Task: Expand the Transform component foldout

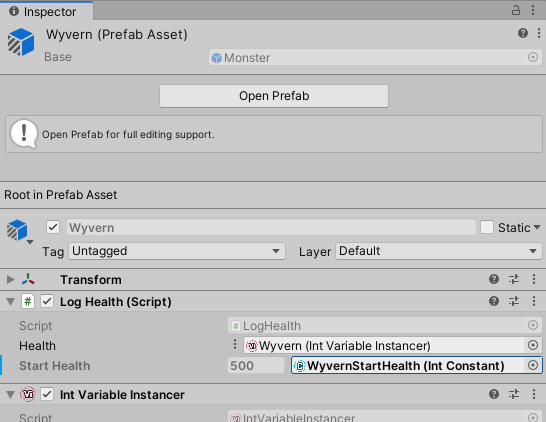Action: click(x=10, y=279)
